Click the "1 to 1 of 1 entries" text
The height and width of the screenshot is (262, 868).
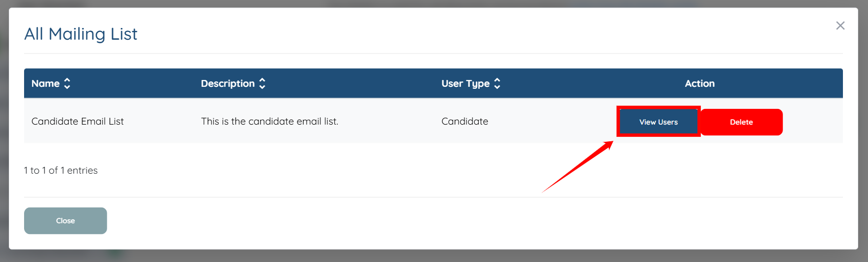click(61, 170)
